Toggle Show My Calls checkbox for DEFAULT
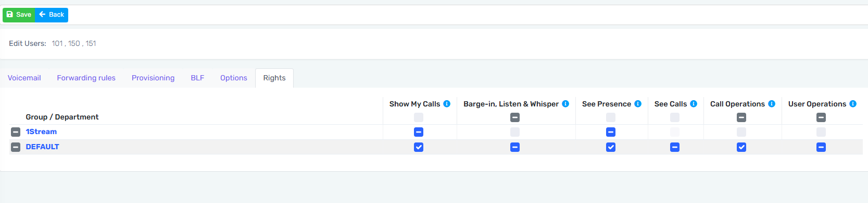 [419, 147]
